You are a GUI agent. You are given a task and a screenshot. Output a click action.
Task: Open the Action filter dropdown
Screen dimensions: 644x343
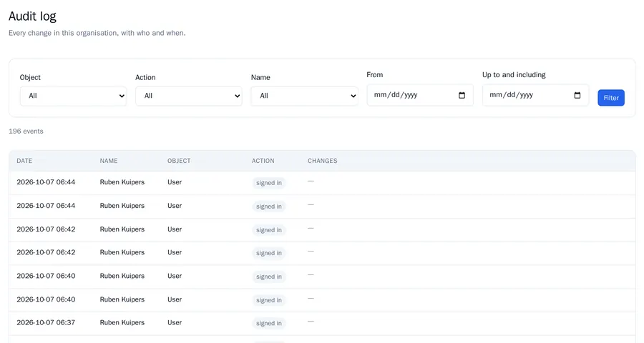(x=189, y=96)
